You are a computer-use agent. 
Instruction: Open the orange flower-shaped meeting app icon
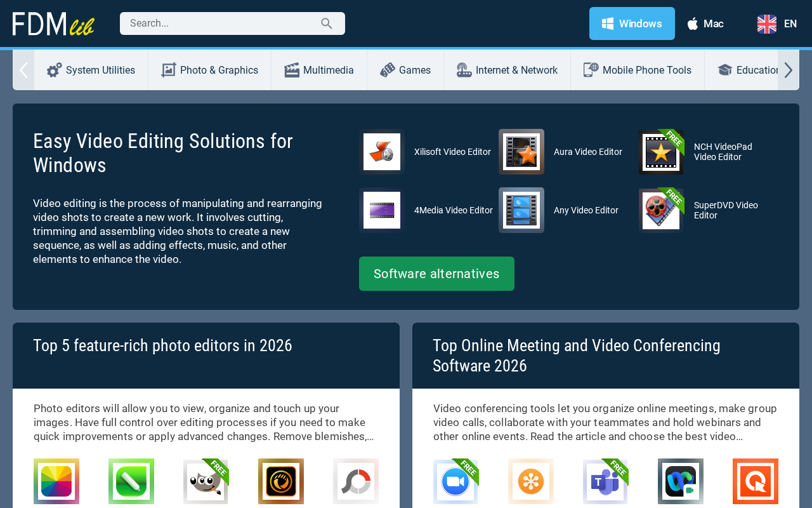tap(531, 481)
